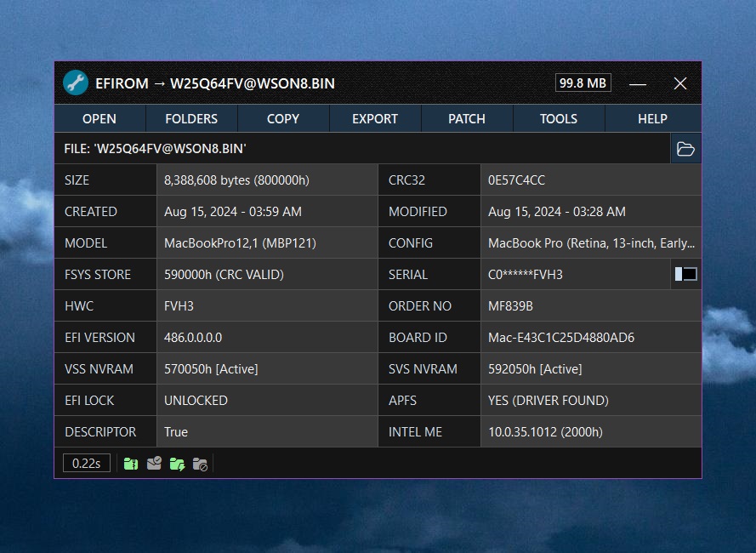Click the green zipped folder icon
Image resolution: width=756 pixels, height=553 pixels.
131,464
